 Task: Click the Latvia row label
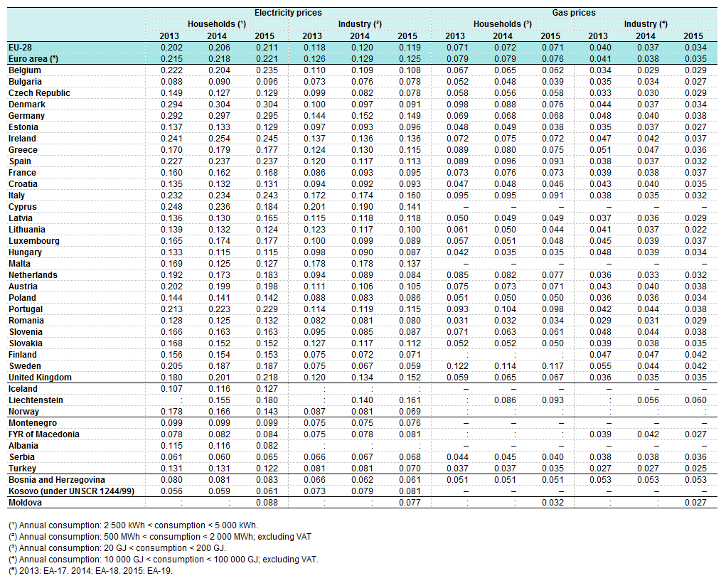(21, 218)
